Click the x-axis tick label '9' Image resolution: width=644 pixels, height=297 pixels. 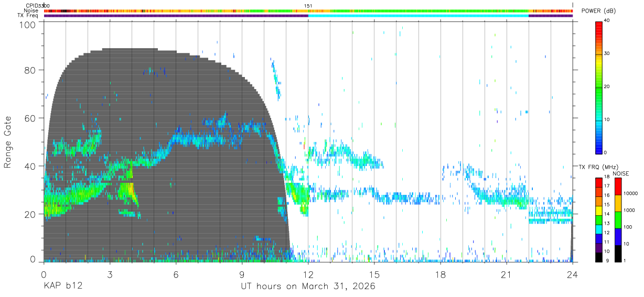tap(242, 275)
